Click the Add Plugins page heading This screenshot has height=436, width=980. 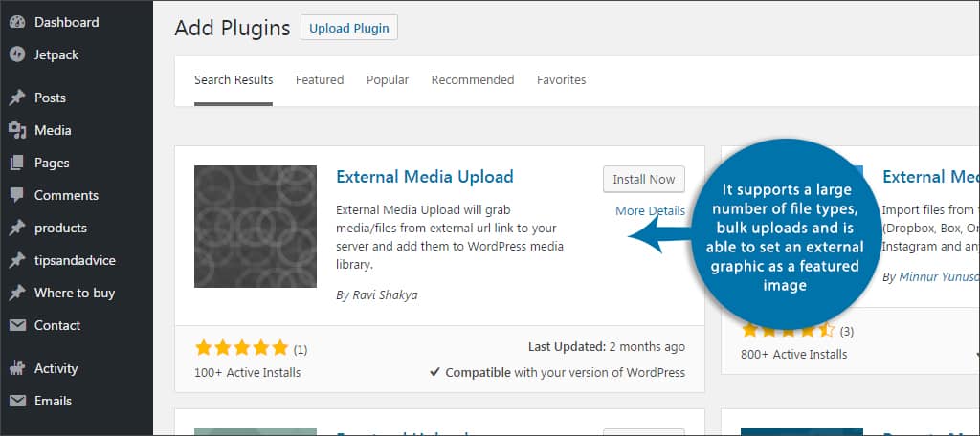pos(233,28)
